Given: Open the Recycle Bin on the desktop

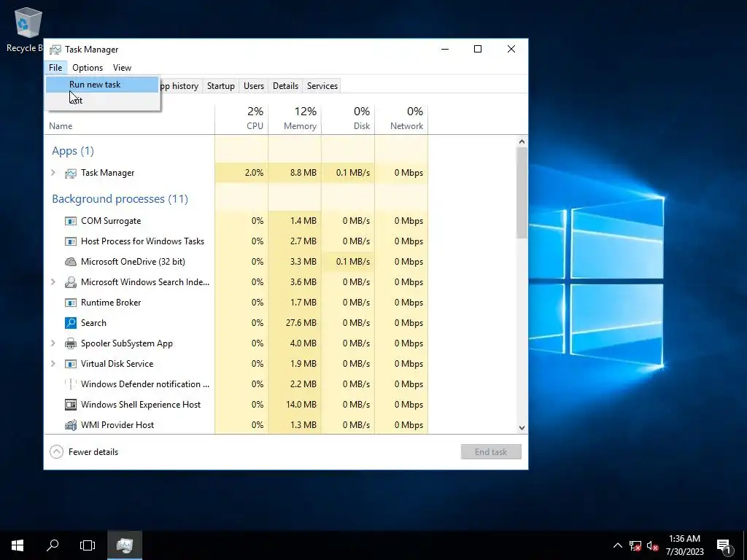Looking at the screenshot, I should 28,29.
